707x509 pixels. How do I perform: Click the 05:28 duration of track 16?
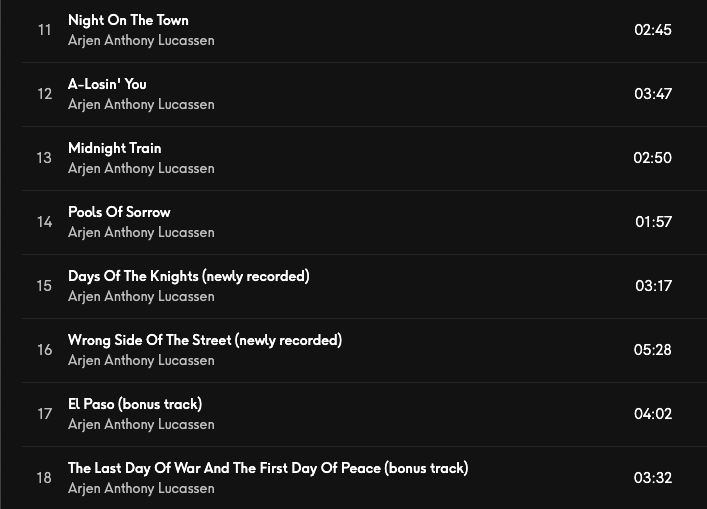tap(652, 350)
